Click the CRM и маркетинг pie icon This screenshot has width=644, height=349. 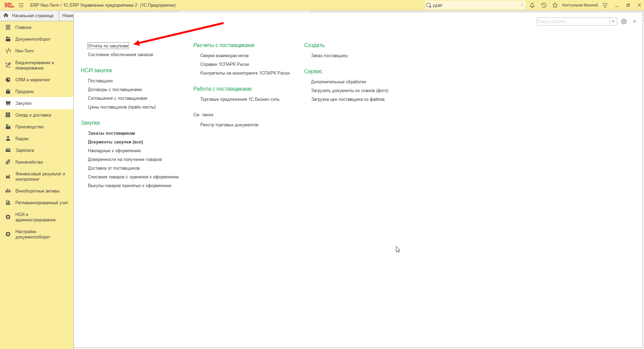click(8, 80)
